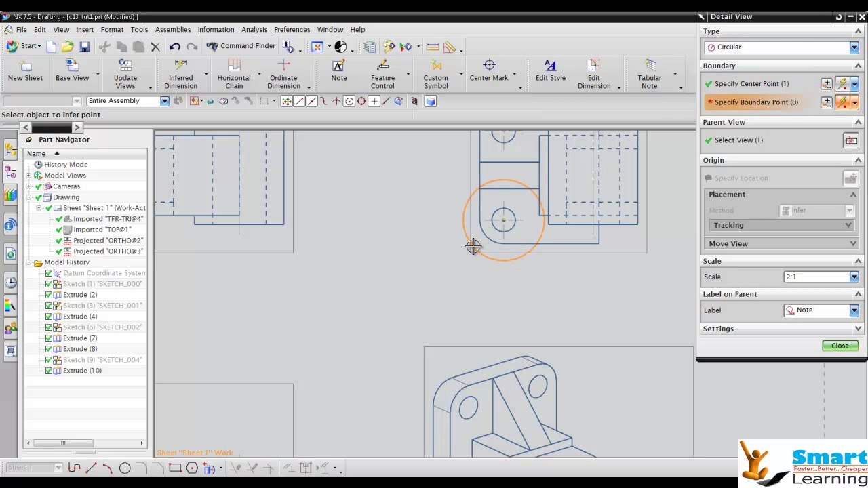Select the Circle sketch tool in bottom toolbar
Image resolution: width=868 pixels, height=488 pixels.
coord(125,468)
